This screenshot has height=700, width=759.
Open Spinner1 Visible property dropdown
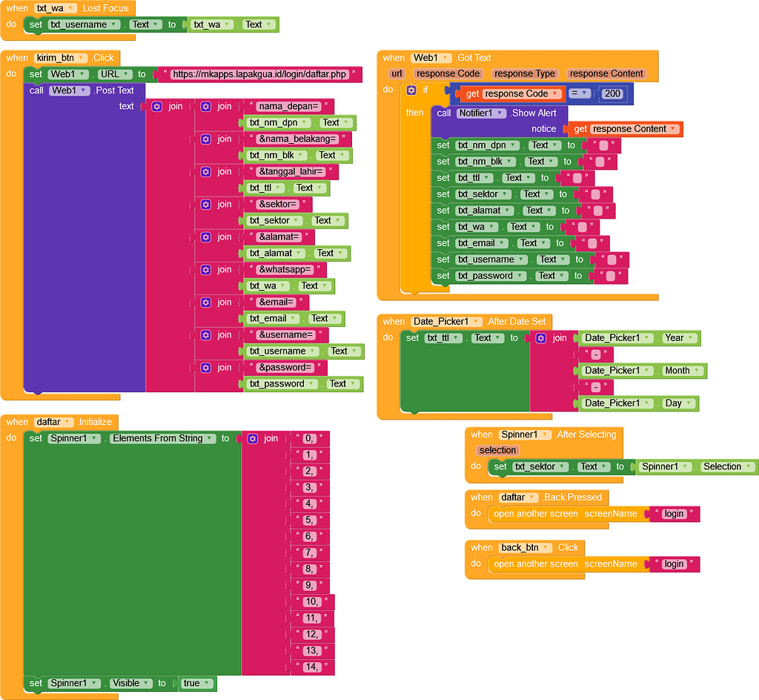pos(145,683)
